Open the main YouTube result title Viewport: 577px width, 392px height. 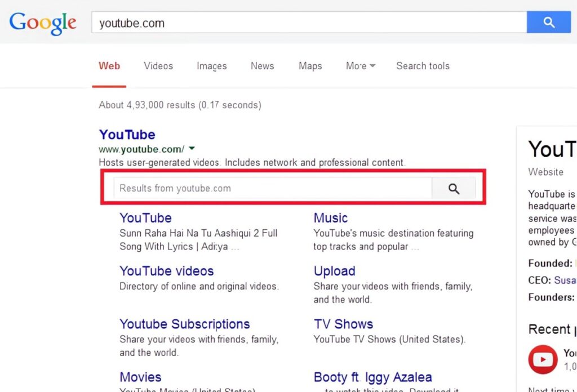coord(127,135)
